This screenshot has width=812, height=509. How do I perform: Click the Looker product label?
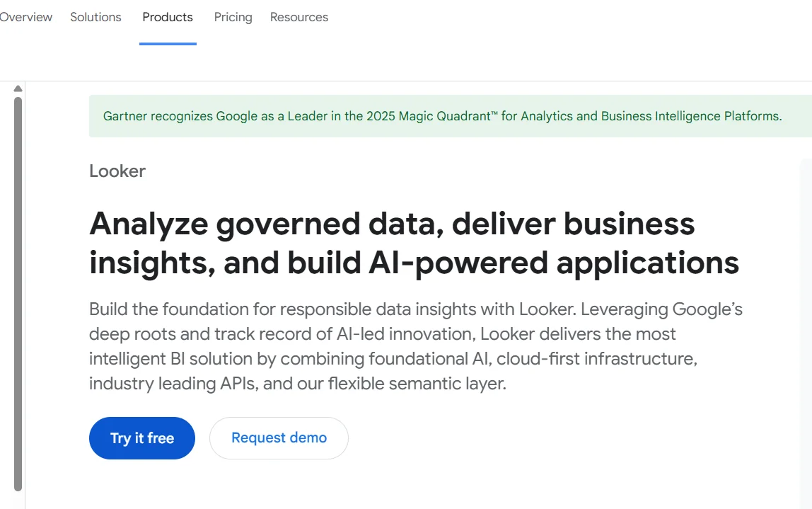point(117,171)
